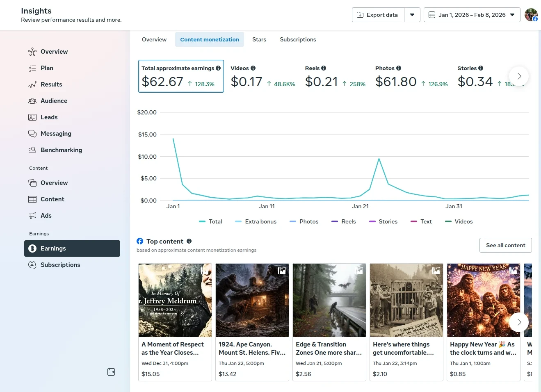Select the Leads contact card icon
This screenshot has width=541, height=392.
click(x=32, y=117)
